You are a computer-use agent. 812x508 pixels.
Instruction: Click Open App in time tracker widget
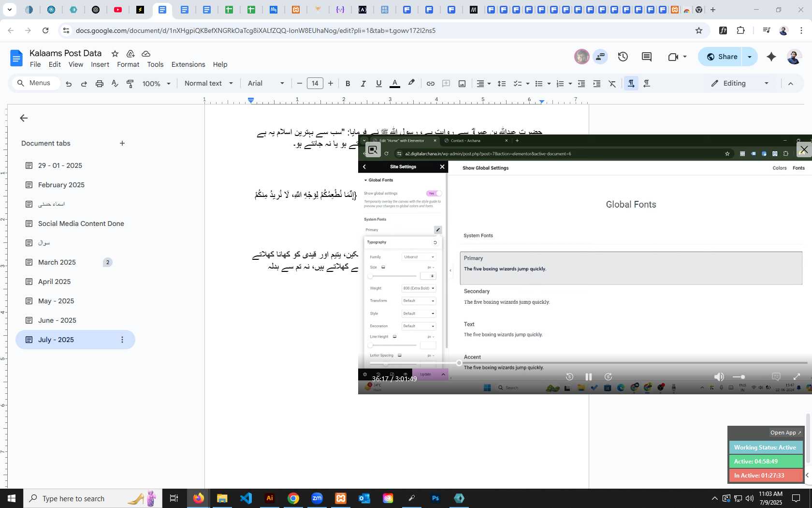point(785,433)
